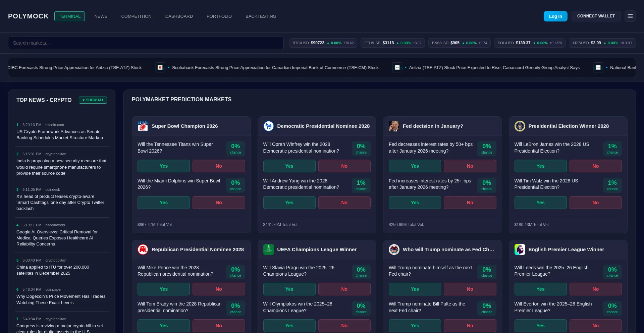
Task: Click the Super Bowl Champion 2026 football icon
Action: tap(143, 126)
